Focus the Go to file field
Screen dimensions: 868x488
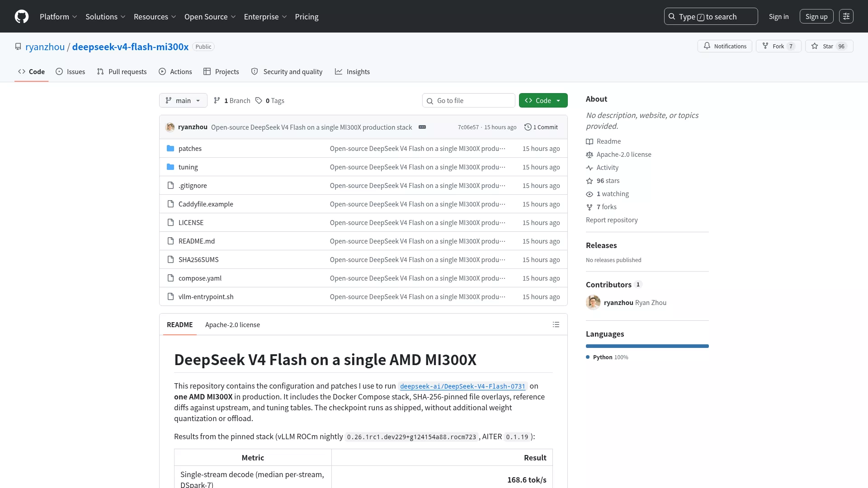click(x=468, y=101)
